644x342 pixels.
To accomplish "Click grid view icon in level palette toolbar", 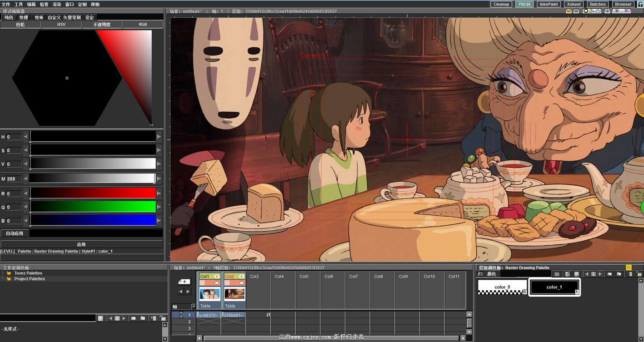I will click(557, 274).
